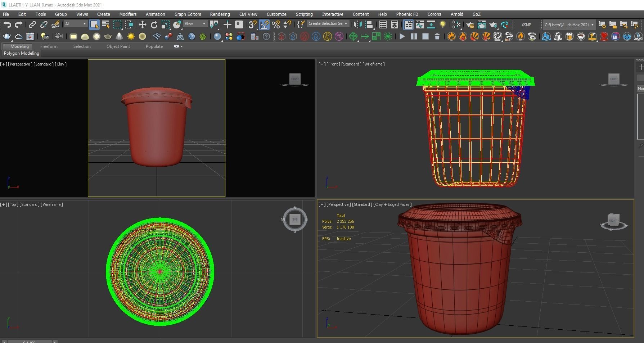Click the Undo arrow icon

[x=7, y=24]
